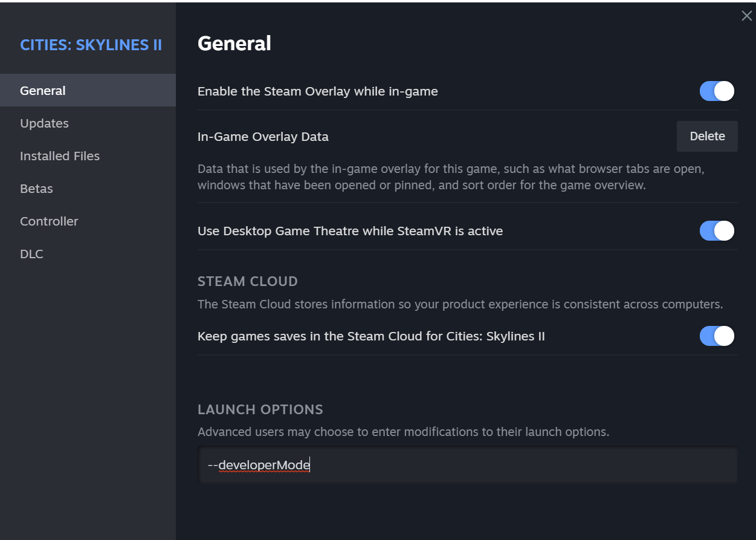
Task: Close the game properties window
Action: (746, 16)
